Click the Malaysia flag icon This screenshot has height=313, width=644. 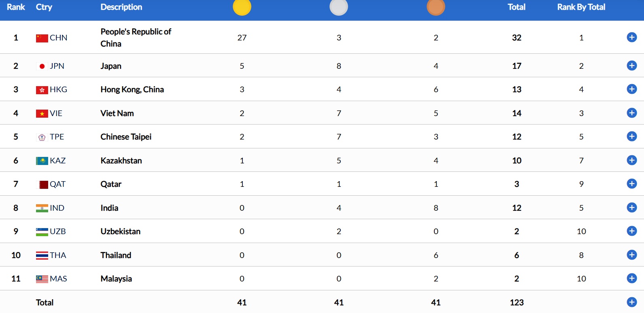(42, 279)
